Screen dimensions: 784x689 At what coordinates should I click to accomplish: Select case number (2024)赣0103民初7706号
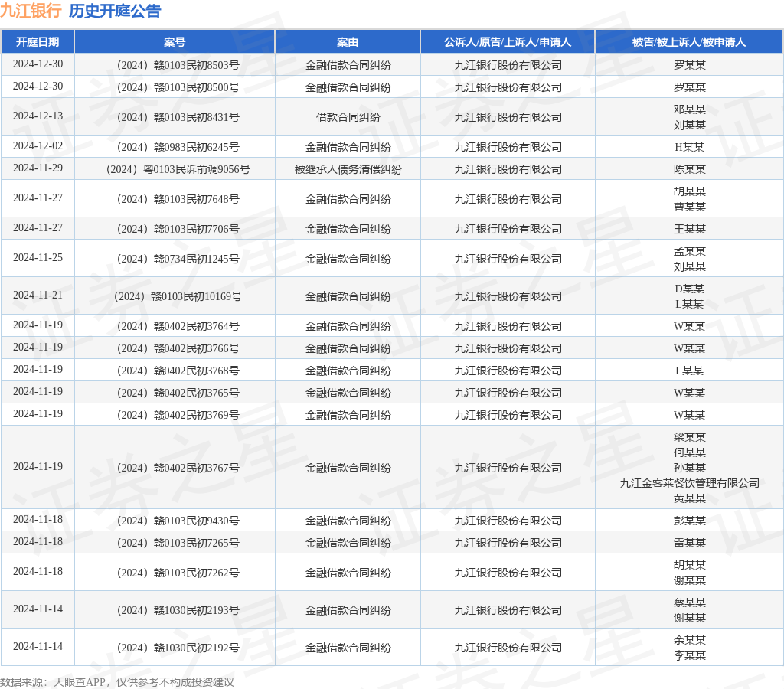(178, 229)
